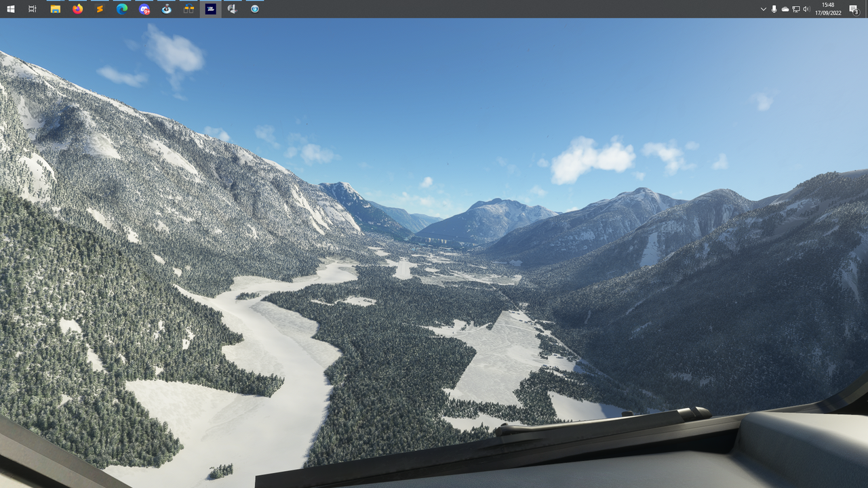
Task: Click the microphone tray icon
Action: (x=774, y=9)
